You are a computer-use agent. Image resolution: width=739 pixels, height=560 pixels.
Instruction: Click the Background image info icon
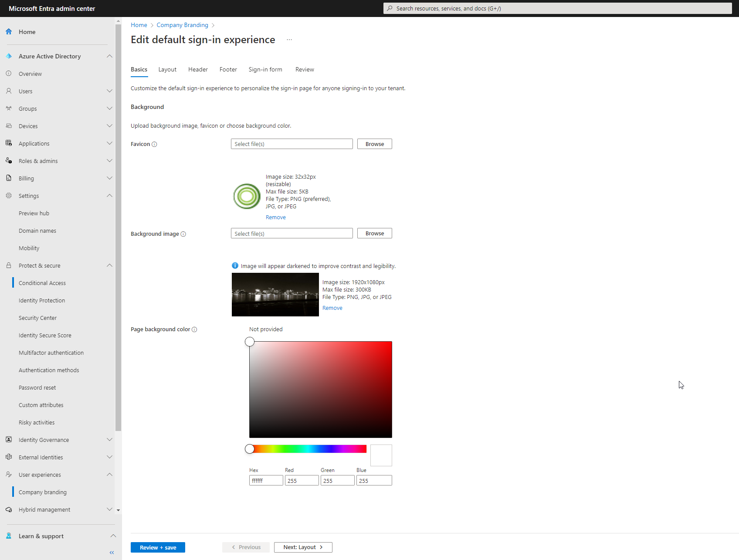183,234
